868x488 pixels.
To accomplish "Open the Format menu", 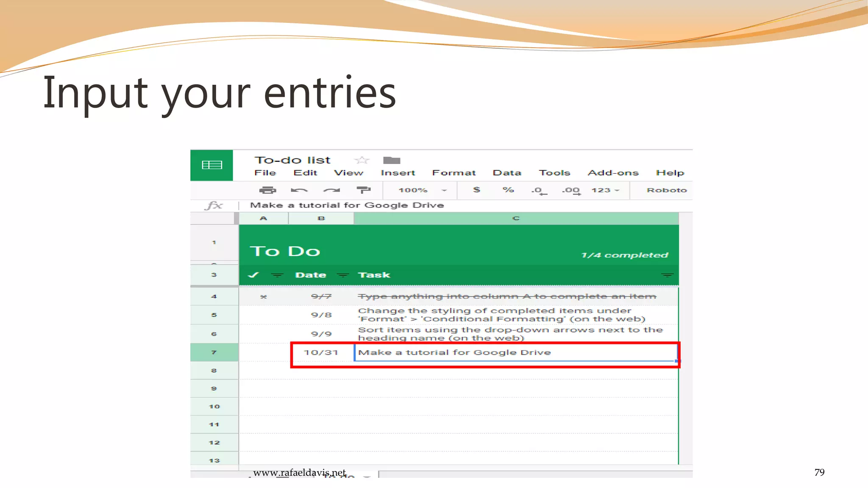I will (453, 173).
